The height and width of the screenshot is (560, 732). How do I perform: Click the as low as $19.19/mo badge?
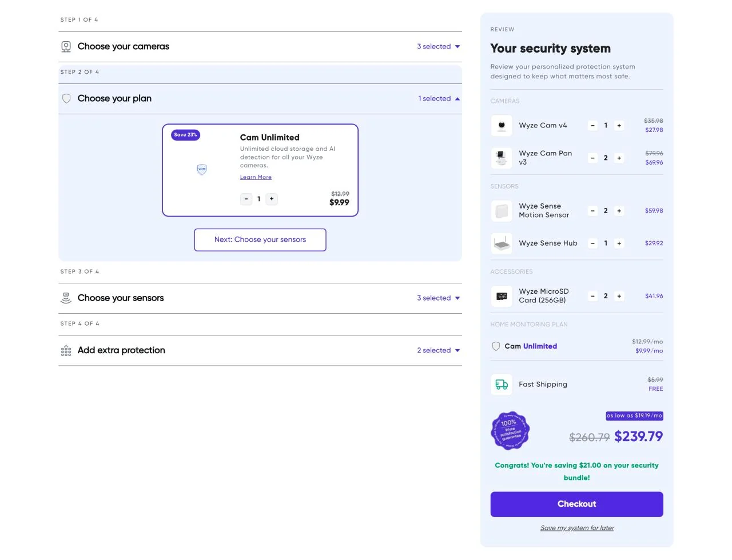click(x=634, y=416)
